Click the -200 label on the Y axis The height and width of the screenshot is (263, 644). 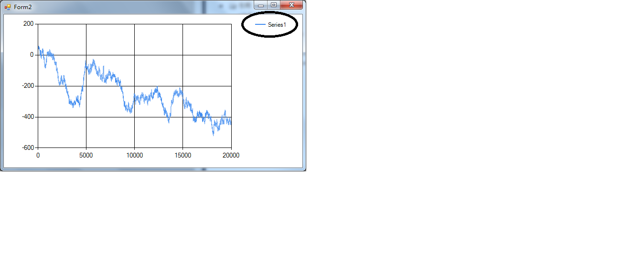pyautogui.click(x=27, y=86)
